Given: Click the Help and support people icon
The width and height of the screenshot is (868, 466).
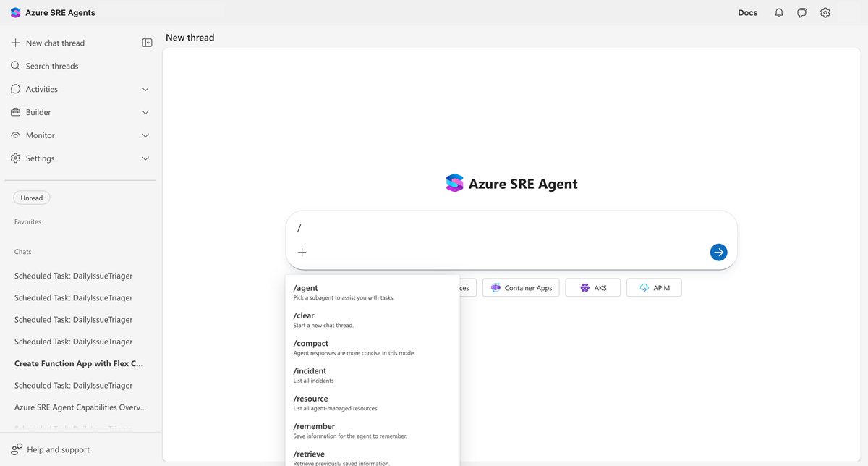Looking at the screenshot, I should click(17, 449).
